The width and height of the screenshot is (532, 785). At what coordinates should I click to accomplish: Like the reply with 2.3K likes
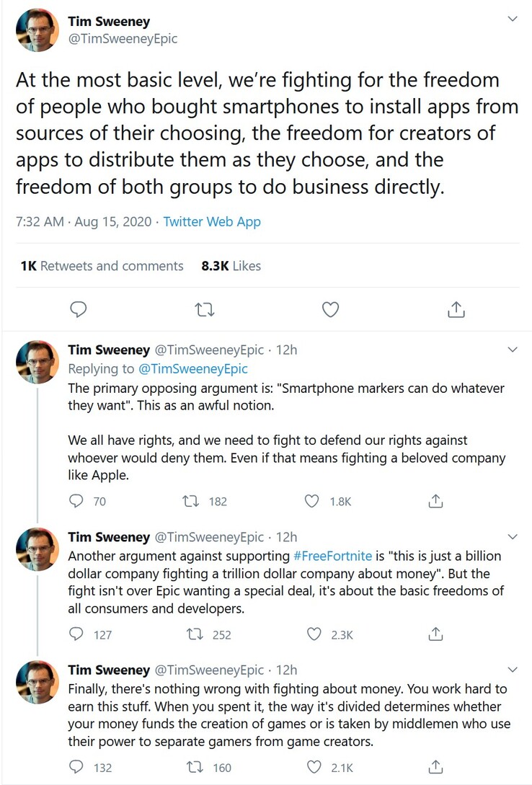[x=314, y=634]
